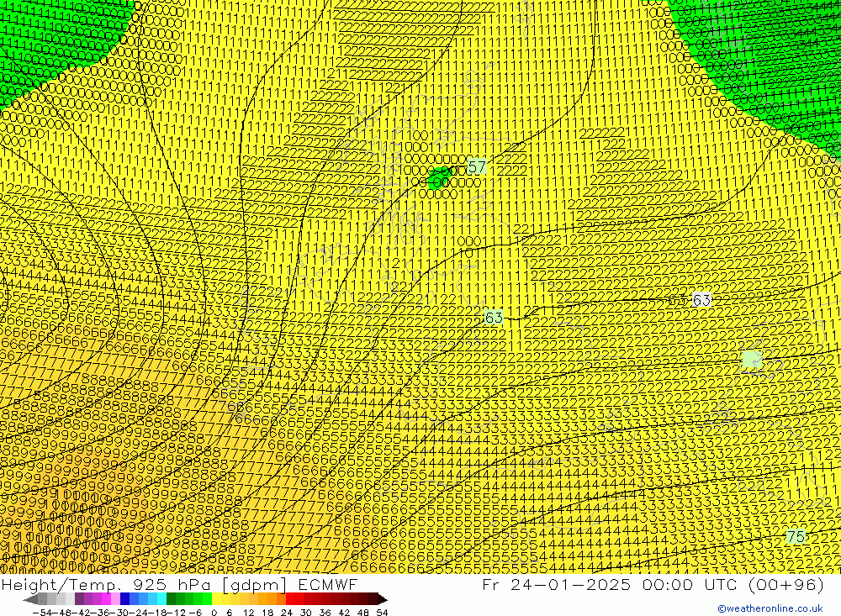Click the dark maroon right end of the scale
841x616 pixels.
point(382,599)
